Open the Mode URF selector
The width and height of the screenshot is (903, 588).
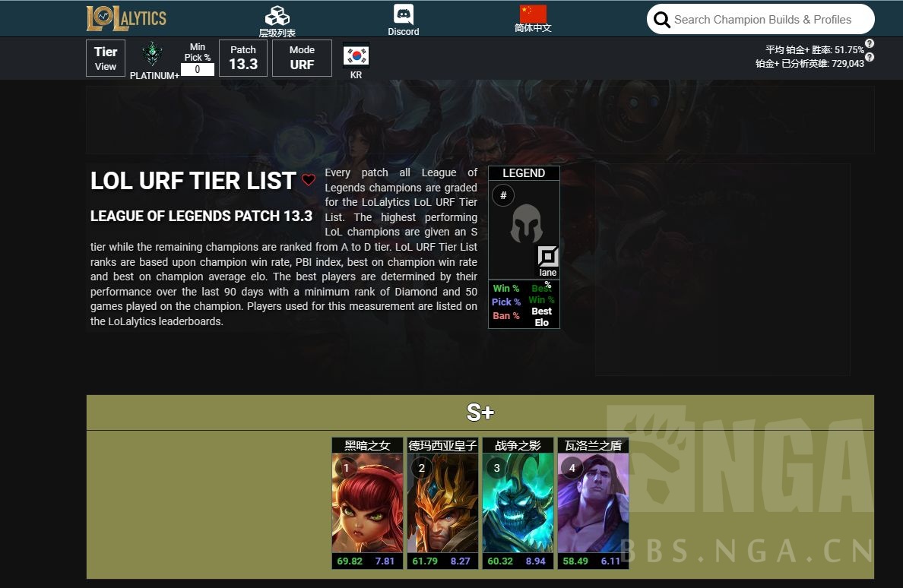(302, 58)
